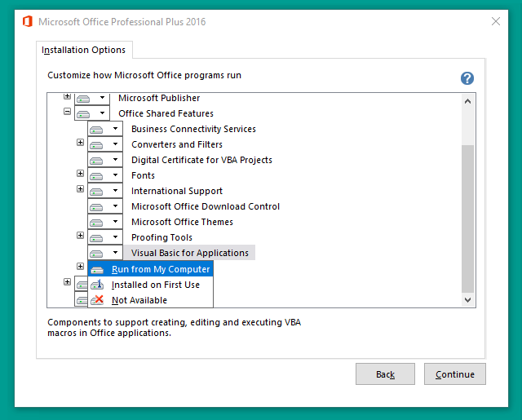Image resolution: width=522 pixels, height=420 pixels.
Task: Choose Not Available option
Action: (150, 300)
